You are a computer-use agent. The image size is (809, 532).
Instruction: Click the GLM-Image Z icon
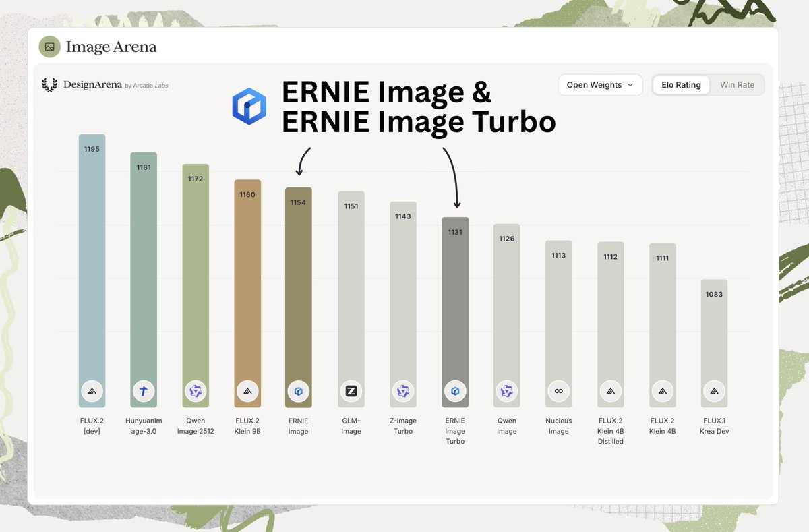pyautogui.click(x=351, y=391)
